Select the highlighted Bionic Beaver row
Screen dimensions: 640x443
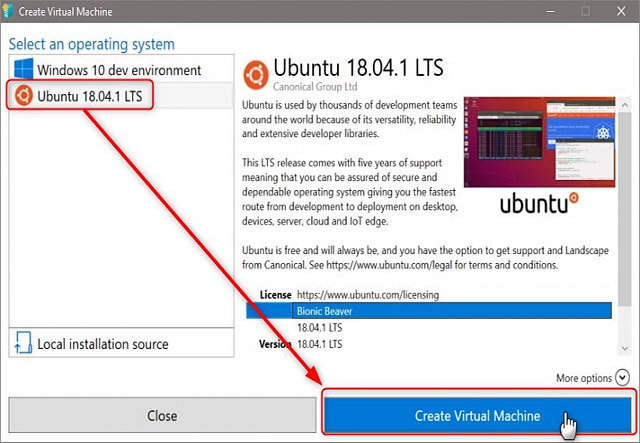click(429, 311)
